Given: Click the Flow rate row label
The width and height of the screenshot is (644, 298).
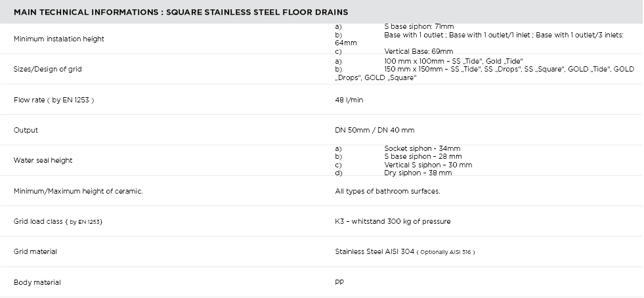Looking at the screenshot, I should pos(54,100).
